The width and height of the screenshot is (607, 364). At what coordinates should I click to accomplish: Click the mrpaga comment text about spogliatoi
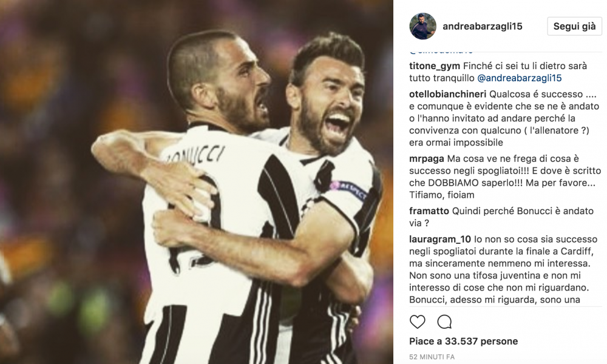click(505, 177)
